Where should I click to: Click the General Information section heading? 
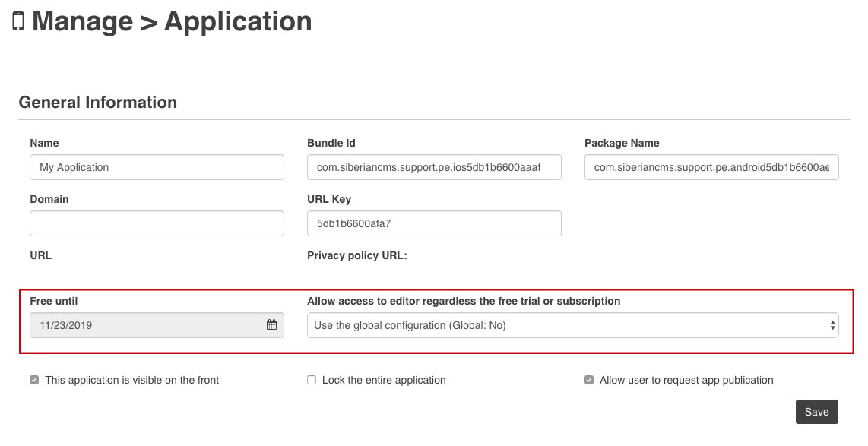pyautogui.click(x=98, y=103)
